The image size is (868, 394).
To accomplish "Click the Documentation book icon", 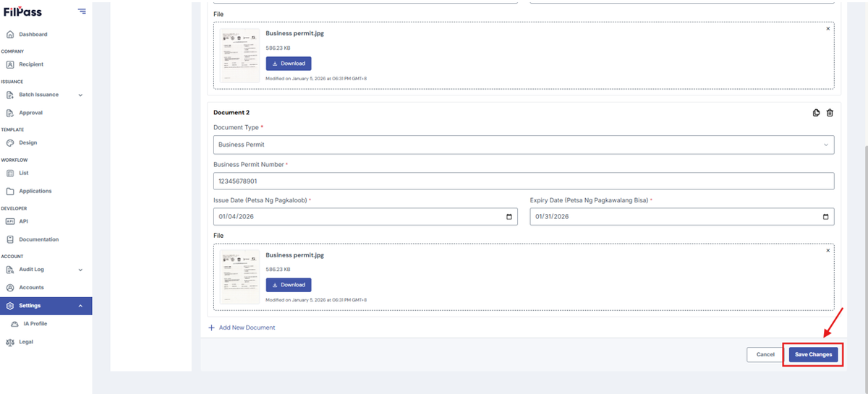I will pyautogui.click(x=10, y=239).
